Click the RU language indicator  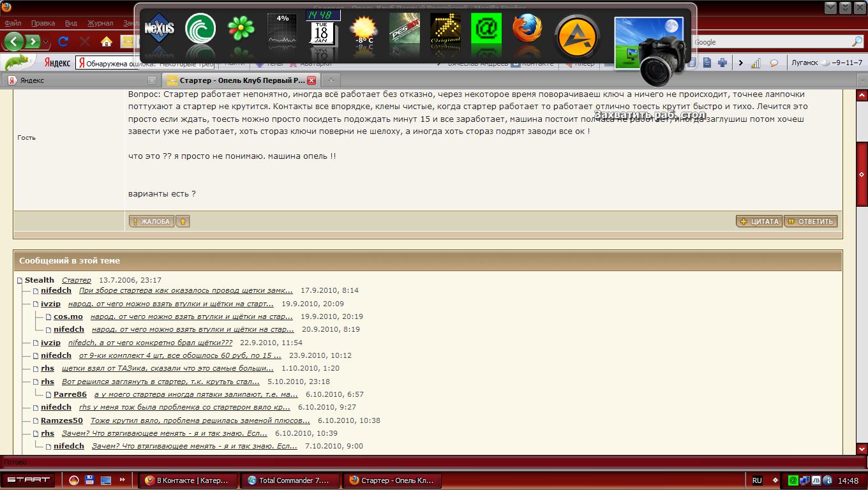(x=757, y=480)
